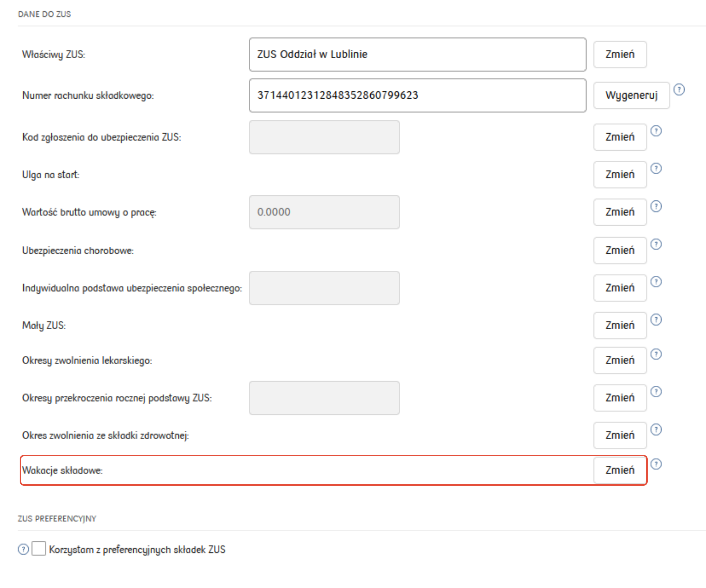The width and height of the screenshot is (706, 588).
Task: Open help for Kod zgłoszenia do ubezpieczenia ZUS
Action: tap(656, 131)
